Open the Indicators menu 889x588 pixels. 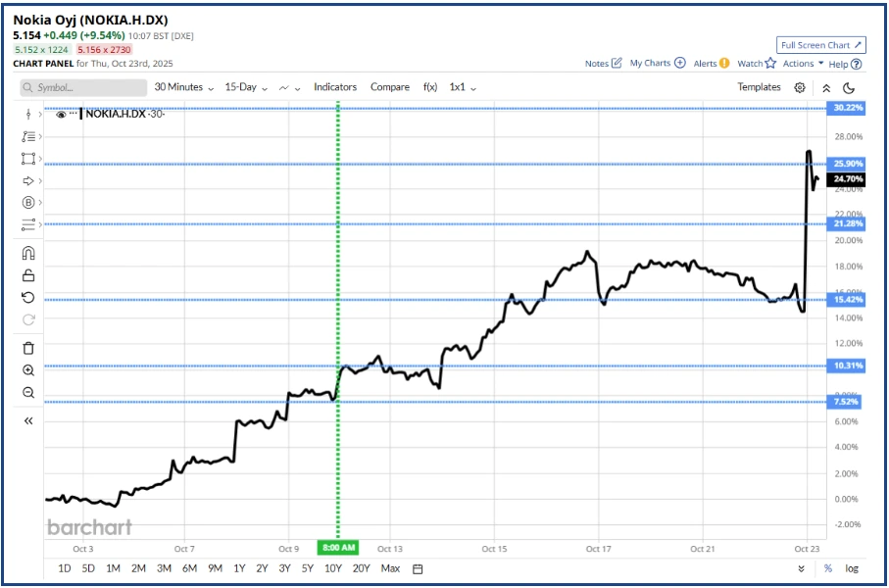click(x=335, y=87)
